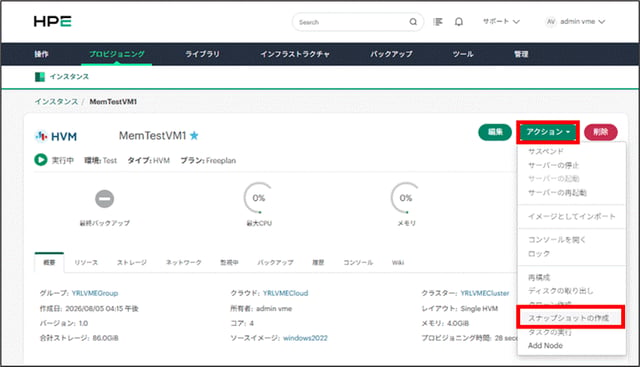Click the green 編集 button
The image size is (640, 367).
pos(495,132)
